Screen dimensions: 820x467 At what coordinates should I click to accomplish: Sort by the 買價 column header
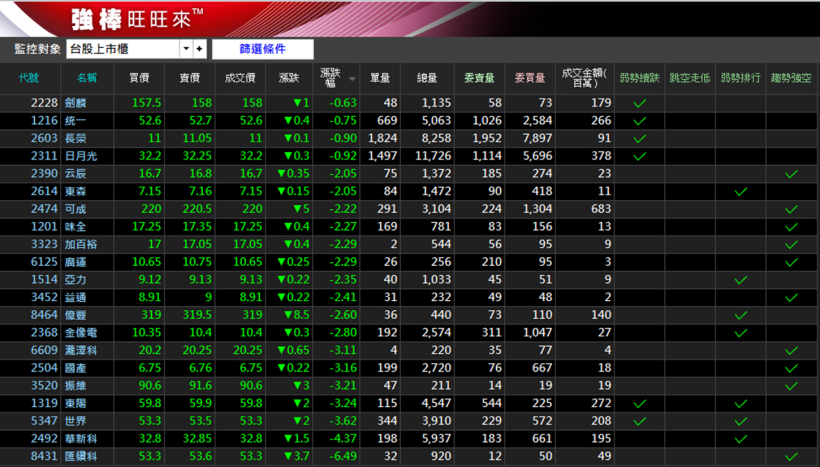point(139,78)
